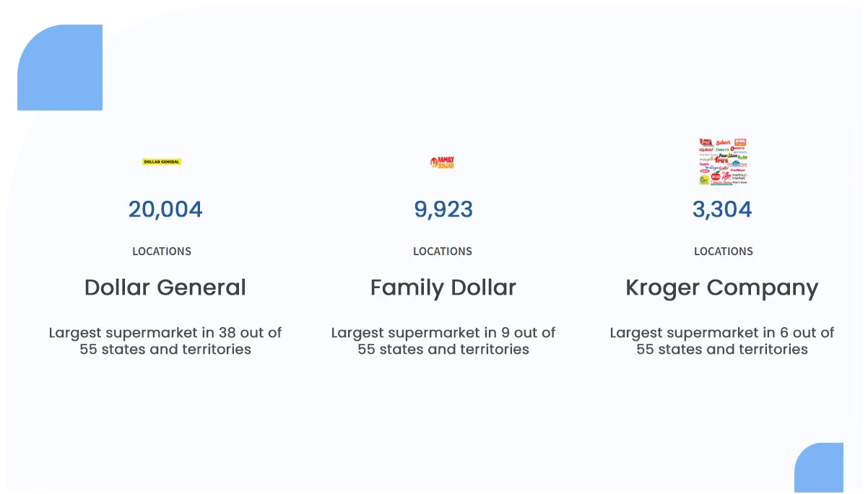Image resolution: width=868 pixels, height=494 pixels.
Task: Click "Largest supermarket in 6" description
Action: [x=722, y=341]
